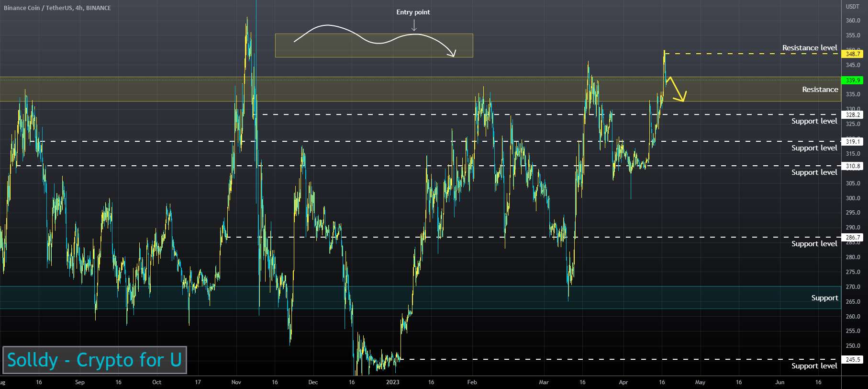
Task: Select 'Support level' label under 245.5 line
Action: point(814,366)
